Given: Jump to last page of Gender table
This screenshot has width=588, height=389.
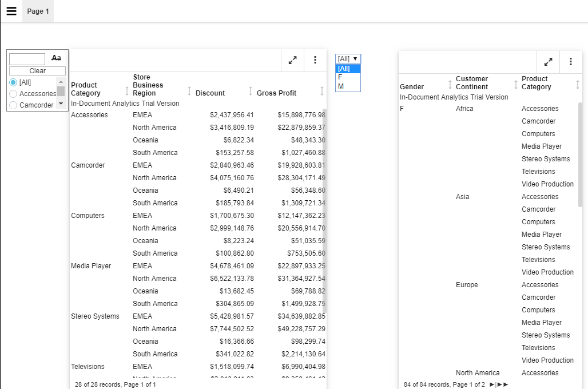Looking at the screenshot, I should pyautogui.click(x=502, y=385).
